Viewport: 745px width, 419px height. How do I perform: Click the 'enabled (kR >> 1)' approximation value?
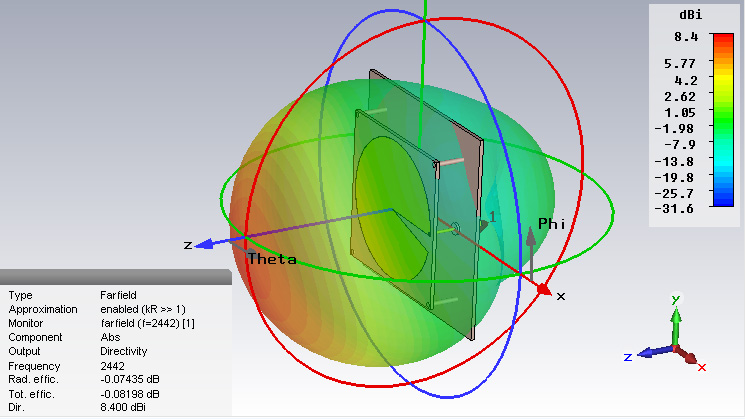click(x=143, y=309)
